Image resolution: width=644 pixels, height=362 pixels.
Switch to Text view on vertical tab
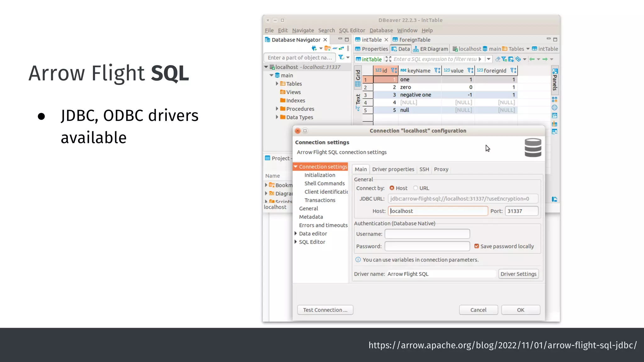[x=358, y=102]
